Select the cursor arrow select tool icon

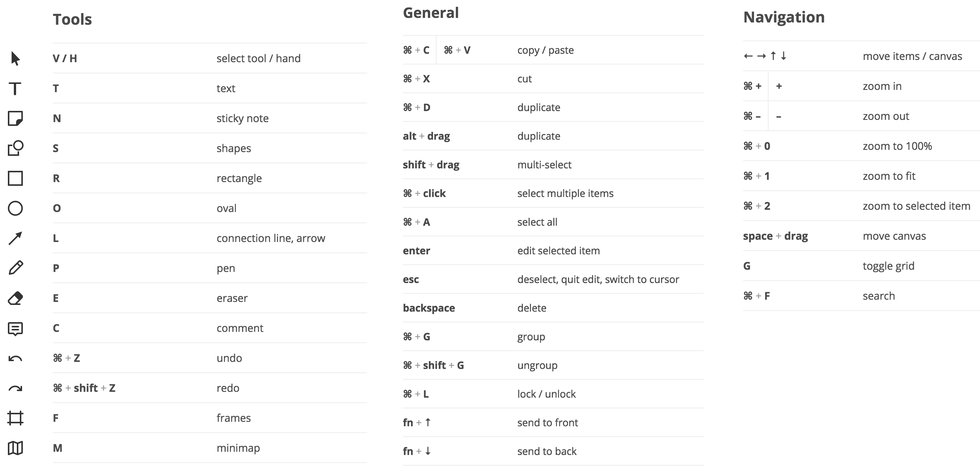[x=15, y=58]
